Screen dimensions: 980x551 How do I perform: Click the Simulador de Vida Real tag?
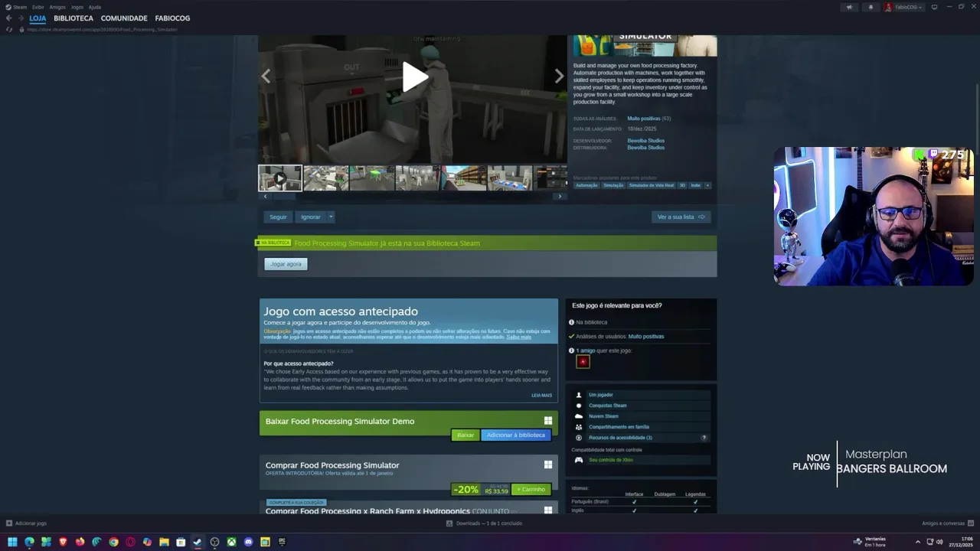click(652, 185)
